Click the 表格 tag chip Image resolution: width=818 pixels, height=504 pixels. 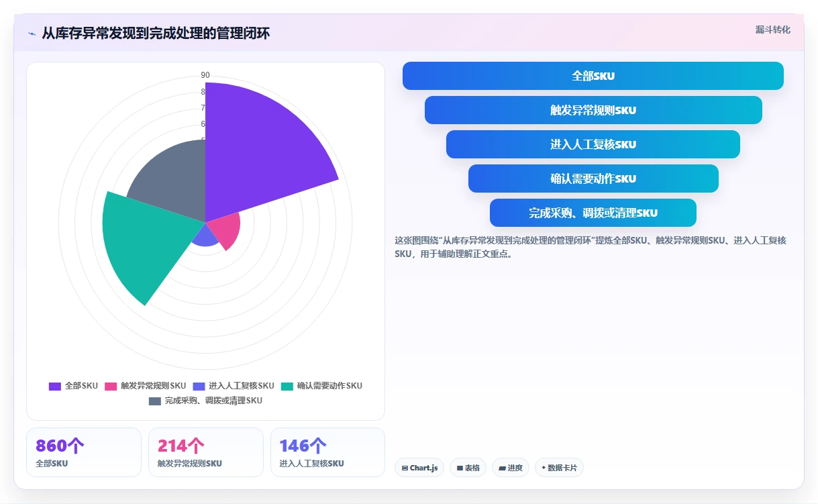tap(468, 468)
